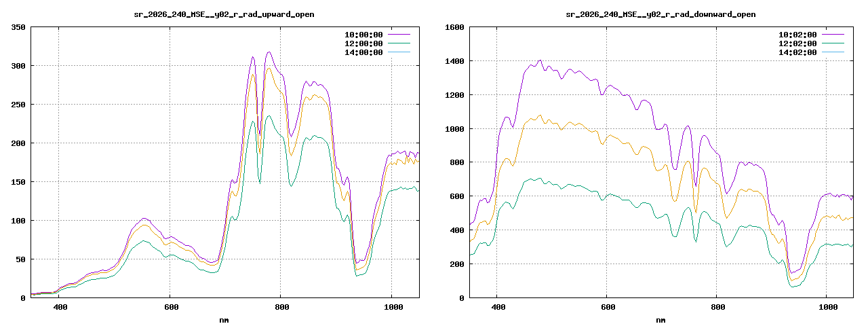Click the 1400 y-axis tick of right chart
The height and width of the screenshot is (326, 868).
tap(454, 61)
